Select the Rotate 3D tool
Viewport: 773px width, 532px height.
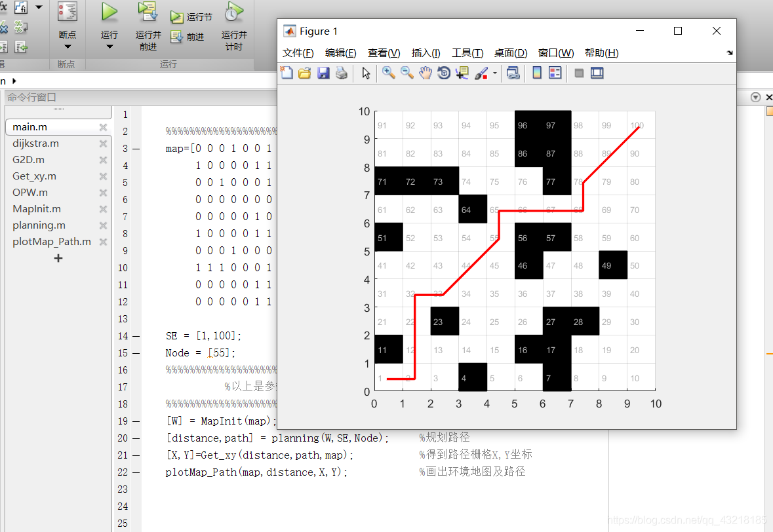tap(444, 73)
